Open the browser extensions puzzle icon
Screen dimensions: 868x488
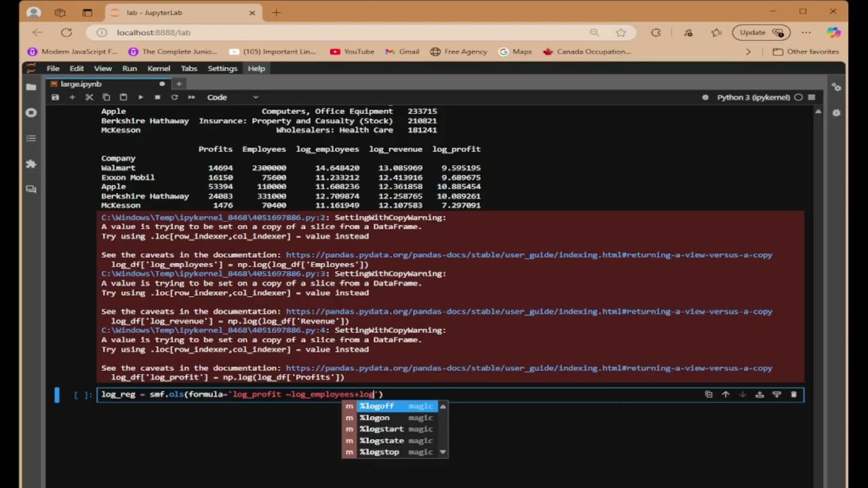pyautogui.click(x=656, y=33)
